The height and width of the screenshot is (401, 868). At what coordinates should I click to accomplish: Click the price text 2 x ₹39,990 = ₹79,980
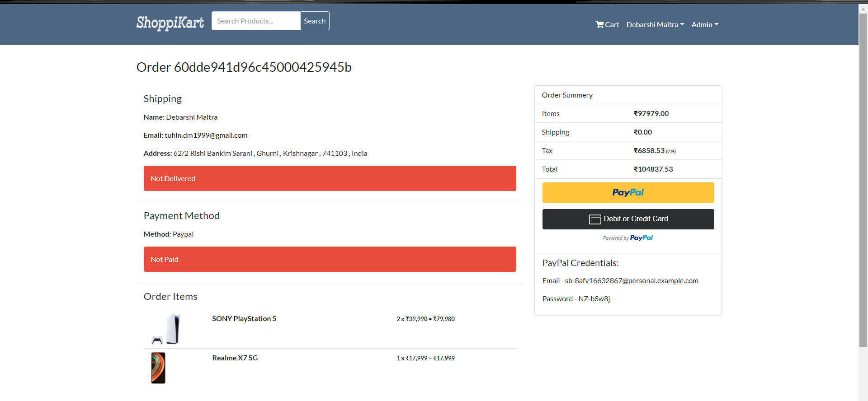(425, 319)
